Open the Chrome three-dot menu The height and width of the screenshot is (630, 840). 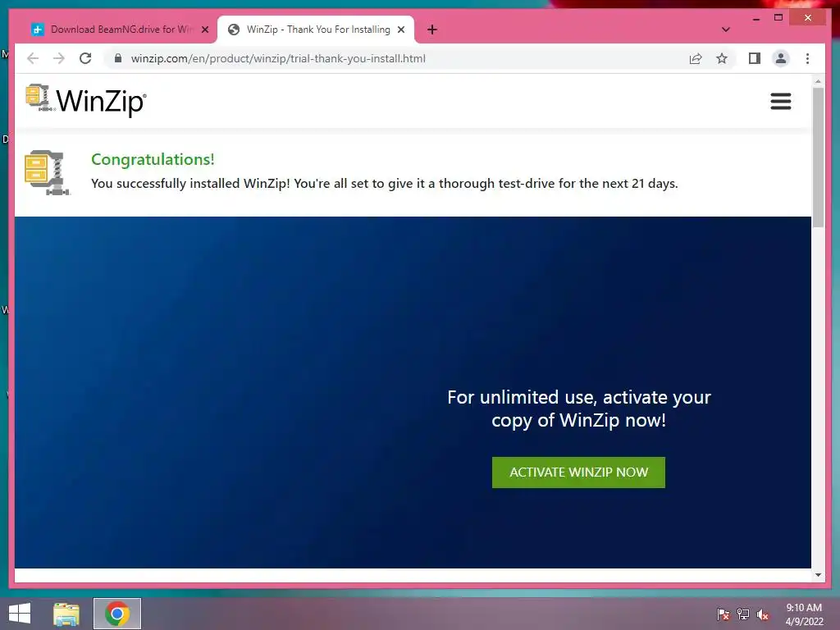(x=807, y=58)
